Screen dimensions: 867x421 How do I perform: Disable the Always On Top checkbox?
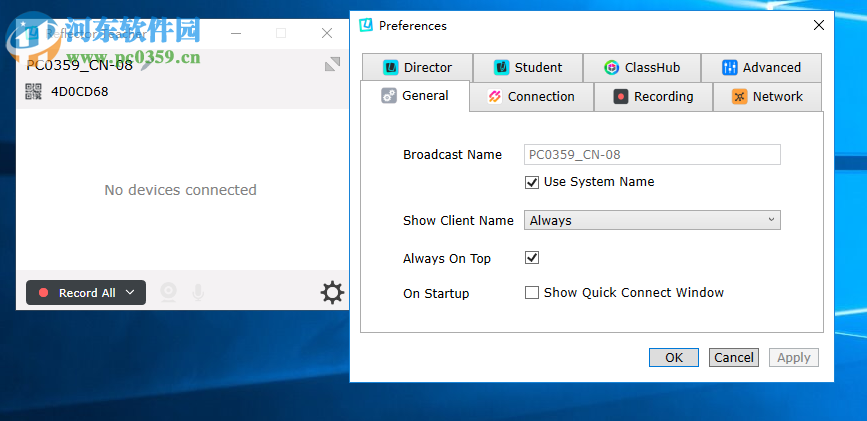point(532,258)
